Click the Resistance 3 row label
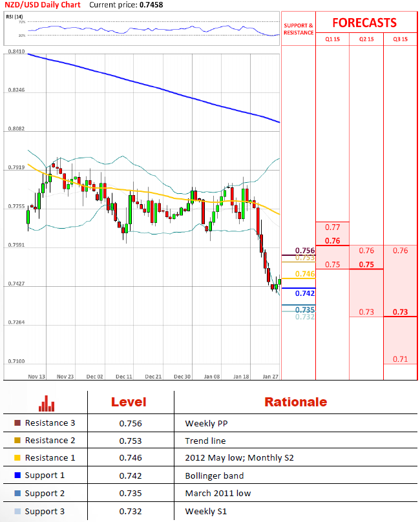 50,423
